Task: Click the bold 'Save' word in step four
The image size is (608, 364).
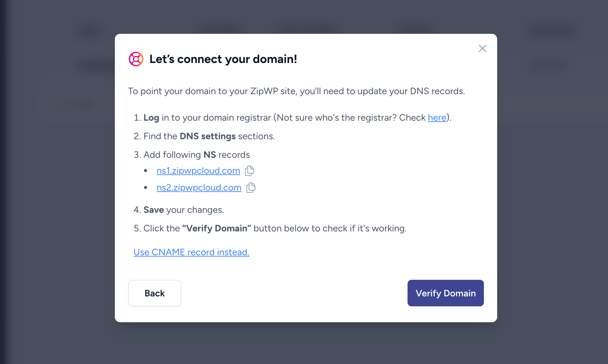Action: (154, 210)
